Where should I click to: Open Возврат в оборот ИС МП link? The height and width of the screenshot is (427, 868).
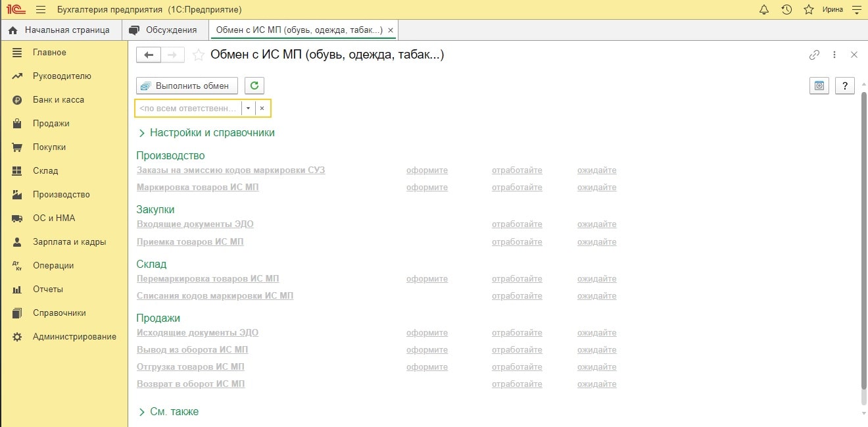coord(191,384)
